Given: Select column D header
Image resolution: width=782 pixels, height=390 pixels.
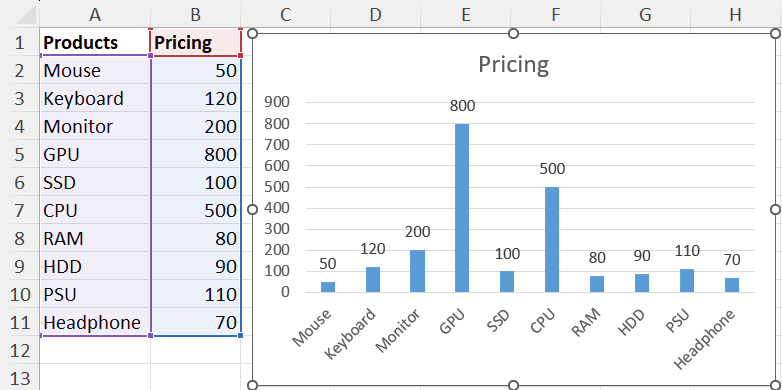Looking at the screenshot, I should pyautogui.click(x=376, y=14).
